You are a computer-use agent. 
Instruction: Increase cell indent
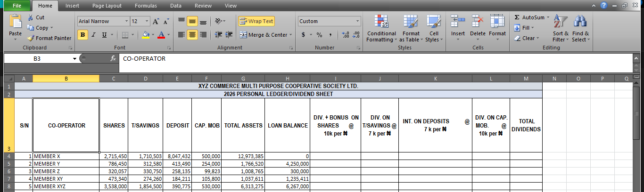[x=229, y=35]
